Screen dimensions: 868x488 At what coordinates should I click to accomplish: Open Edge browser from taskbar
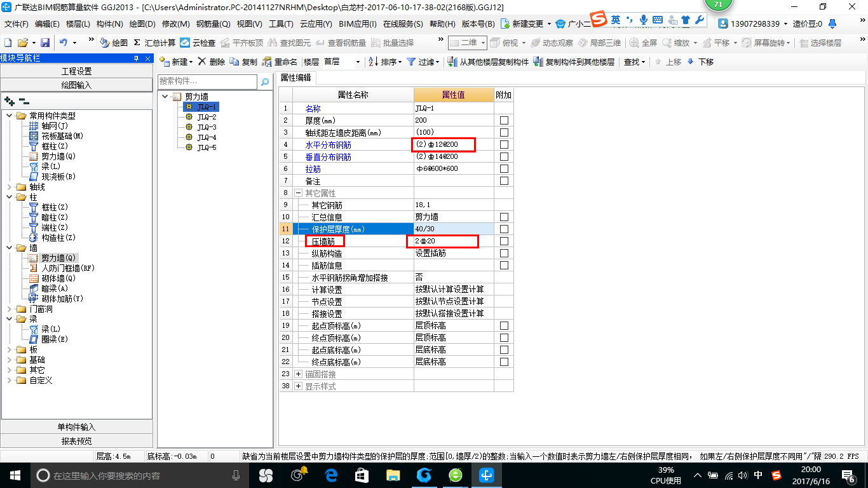[x=331, y=475]
